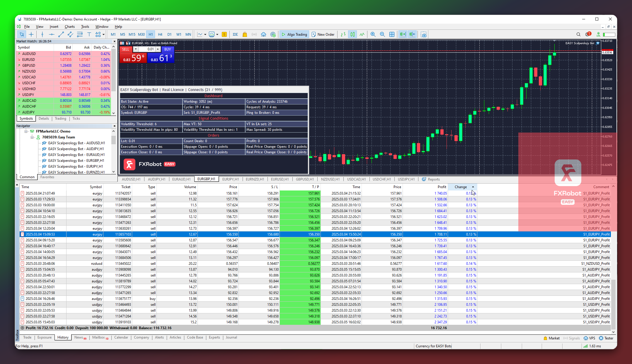The height and width of the screenshot is (364, 632).
Task: Open the search magnifier in toolbar
Action: click(578, 35)
